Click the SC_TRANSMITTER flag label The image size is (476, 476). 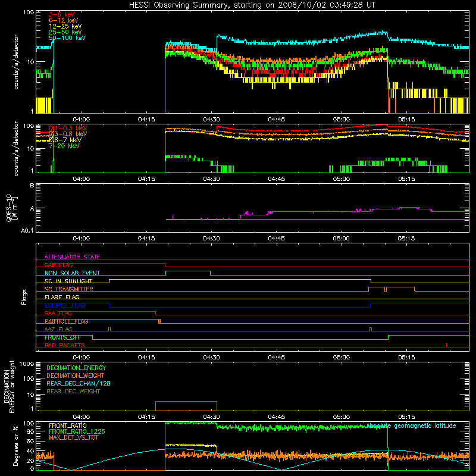pyautogui.click(x=69, y=289)
